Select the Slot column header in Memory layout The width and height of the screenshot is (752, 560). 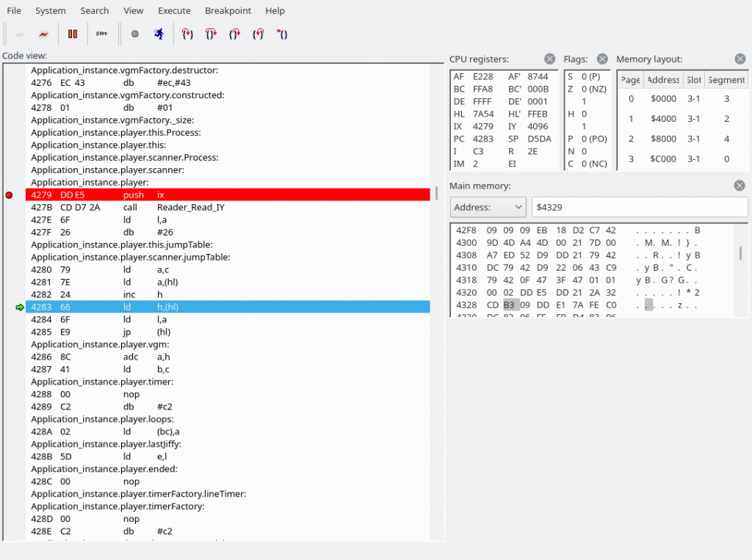point(694,79)
